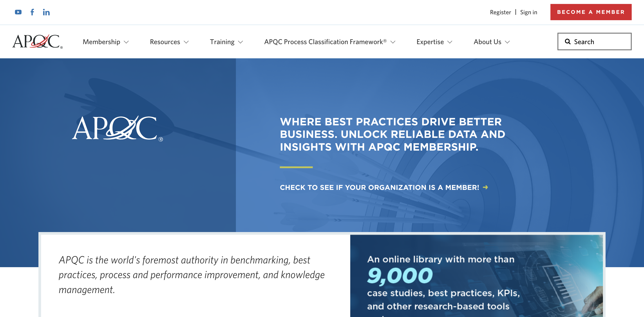Visit APQC's LinkedIn page icon
Screen dimensions: 644x317
(46, 12)
